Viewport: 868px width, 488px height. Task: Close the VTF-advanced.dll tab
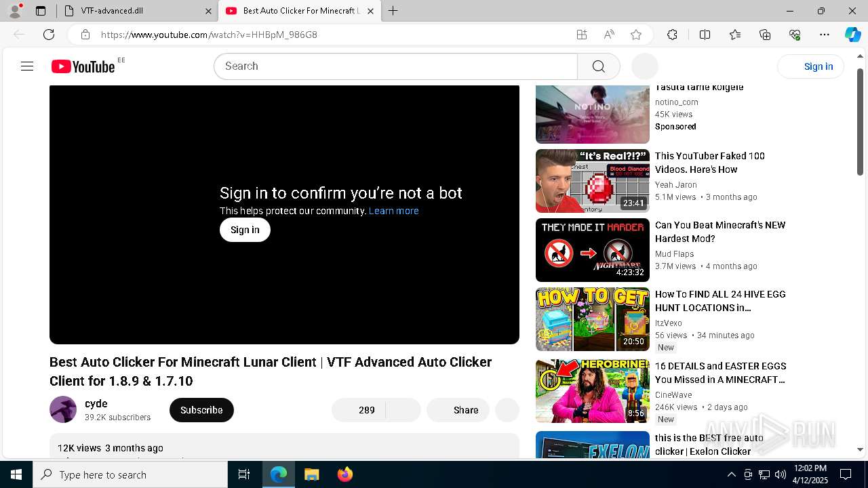click(209, 11)
